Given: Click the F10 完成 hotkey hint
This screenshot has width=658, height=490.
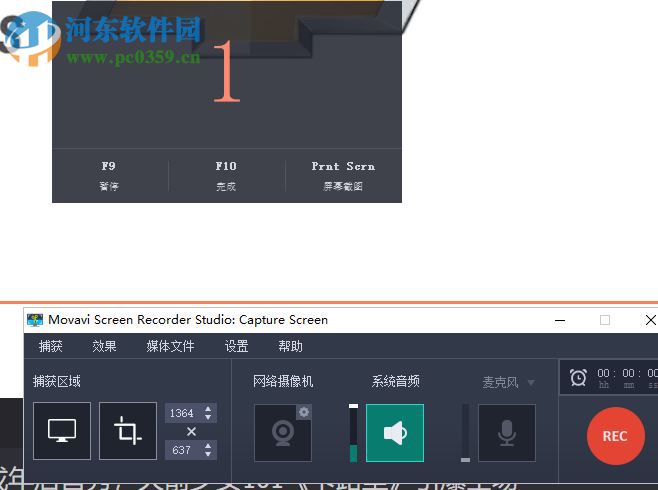Looking at the screenshot, I should (226, 176).
